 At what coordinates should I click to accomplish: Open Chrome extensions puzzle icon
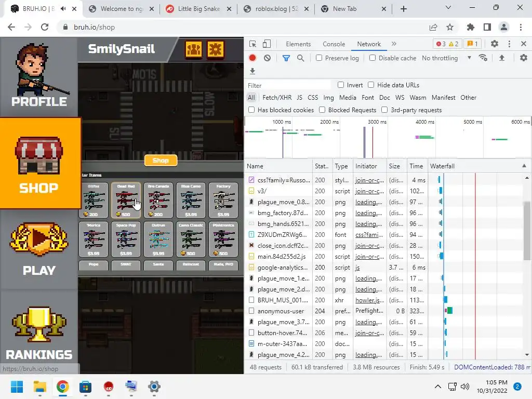471,27
